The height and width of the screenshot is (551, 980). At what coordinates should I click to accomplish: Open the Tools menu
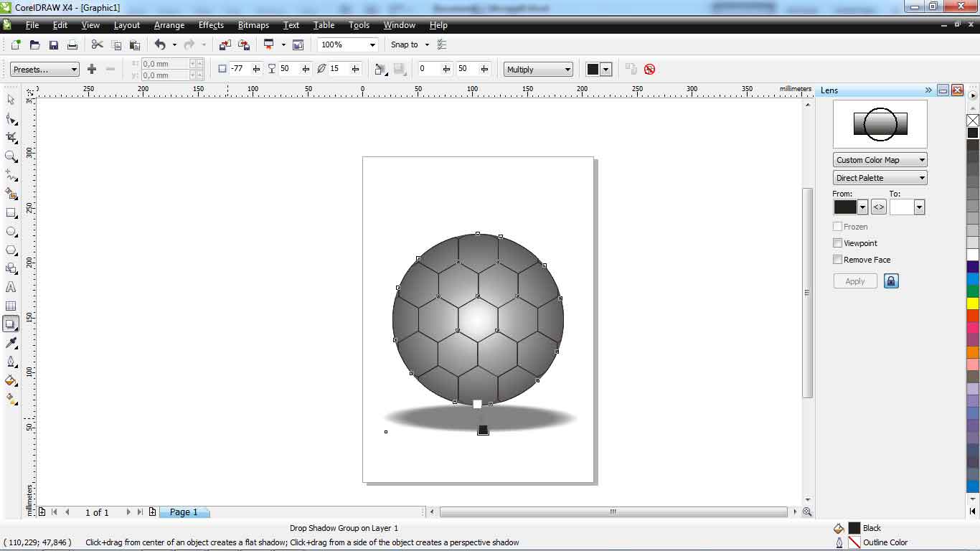point(359,25)
